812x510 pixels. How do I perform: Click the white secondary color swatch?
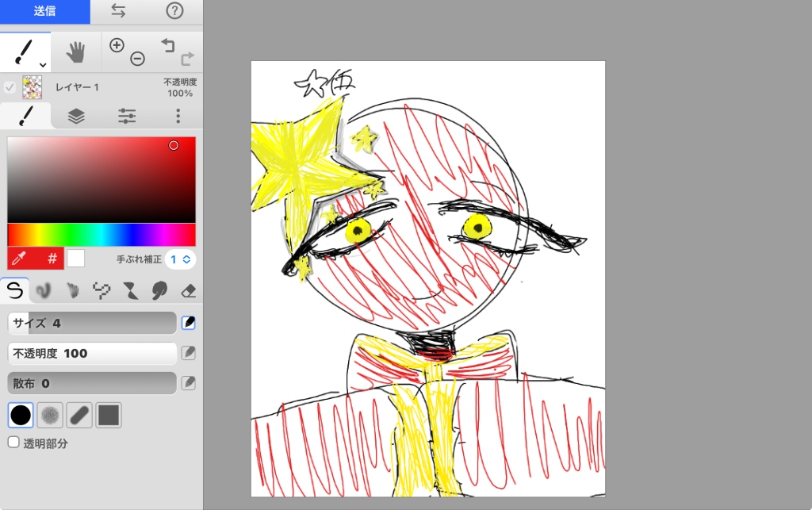(75, 259)
